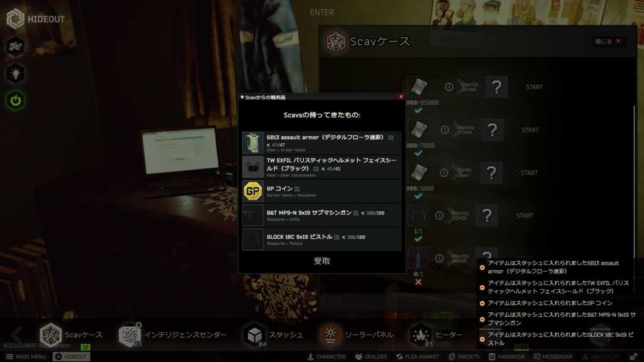The image size is (644, 362).
Task: Click the 6B13 assault armor item icon
Action: pos(253,143)
